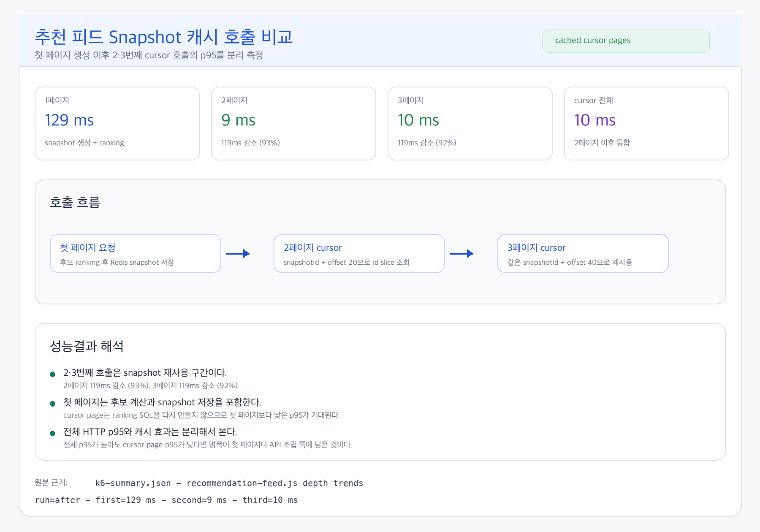Select the 2페이지 cursor flow step
The image size is (760, 532).
[359, 253]
